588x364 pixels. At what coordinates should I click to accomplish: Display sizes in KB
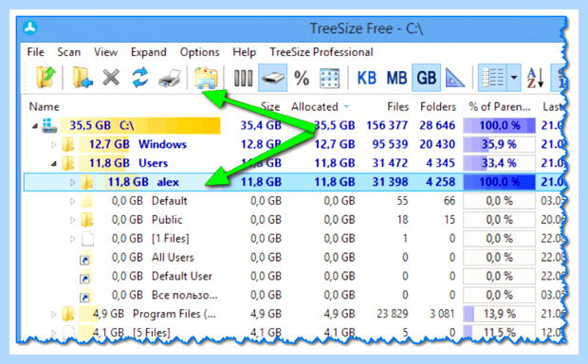click(366, 79)
